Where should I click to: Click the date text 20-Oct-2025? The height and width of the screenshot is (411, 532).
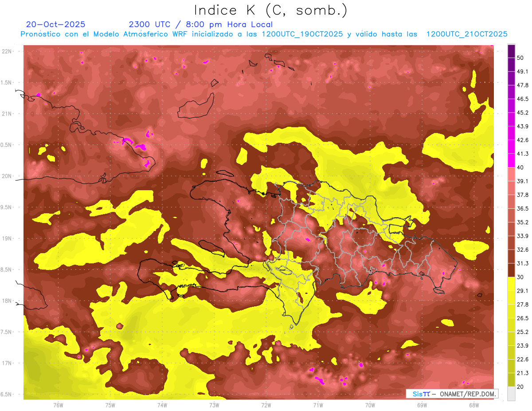coord(56,24)
